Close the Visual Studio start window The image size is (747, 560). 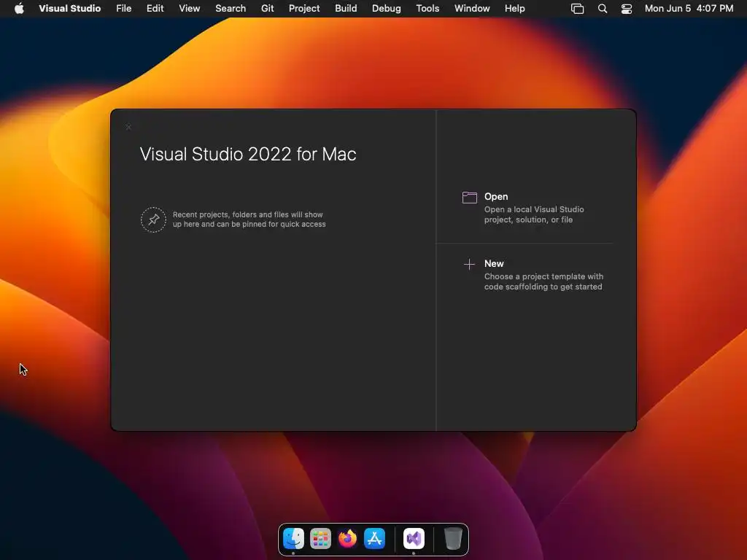(128, 127)
